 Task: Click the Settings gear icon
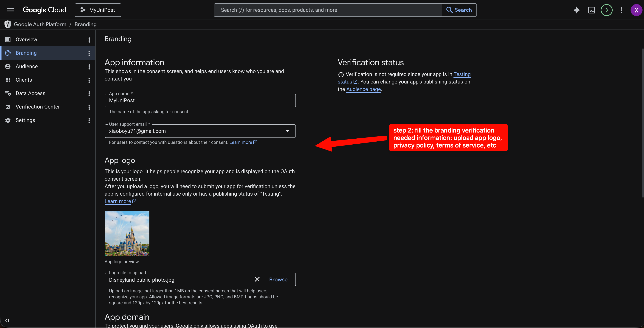point(8,120)
